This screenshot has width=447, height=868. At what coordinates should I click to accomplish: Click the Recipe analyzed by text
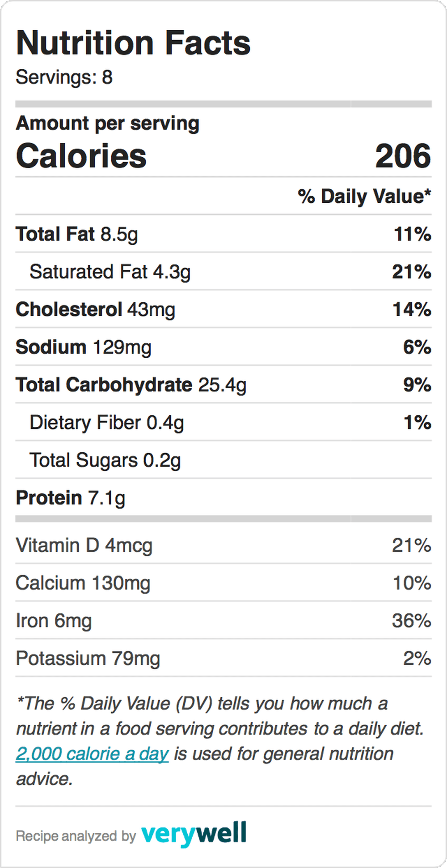coord(76,836)
